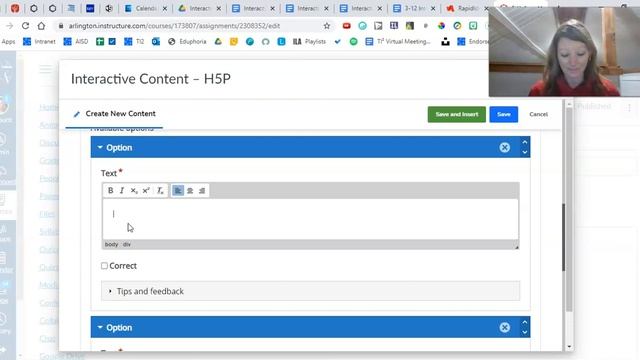The image size is (640, 360).
Task: Open the AISD bookmark
Action: [76, 42]
